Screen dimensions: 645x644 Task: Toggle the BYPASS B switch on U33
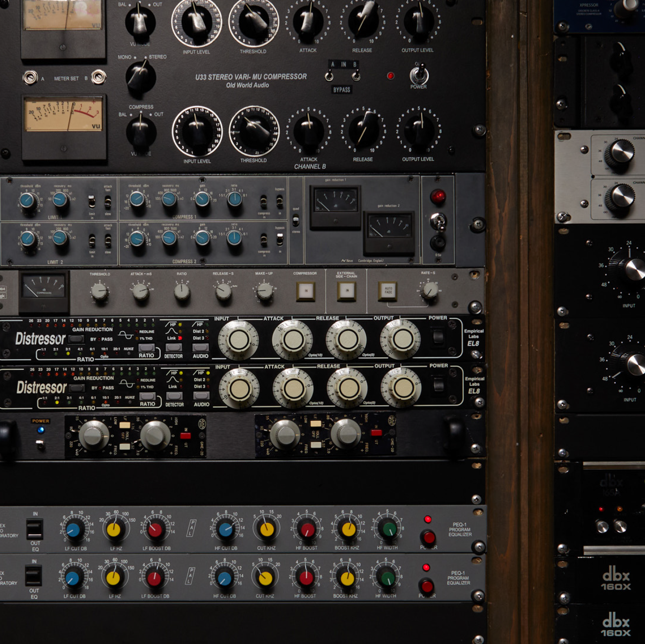point(355,76)
